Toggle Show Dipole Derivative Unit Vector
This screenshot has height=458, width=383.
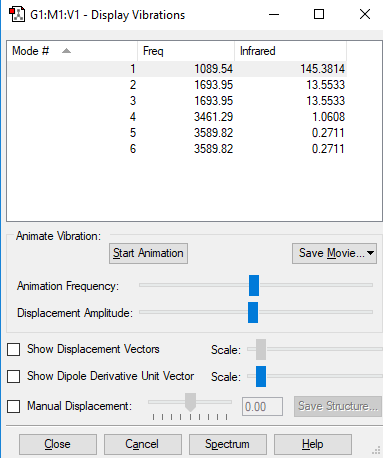tap(14, 376)
